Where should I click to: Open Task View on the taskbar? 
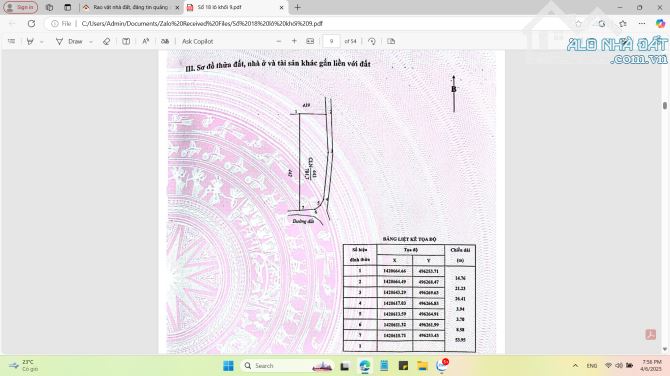345,366
